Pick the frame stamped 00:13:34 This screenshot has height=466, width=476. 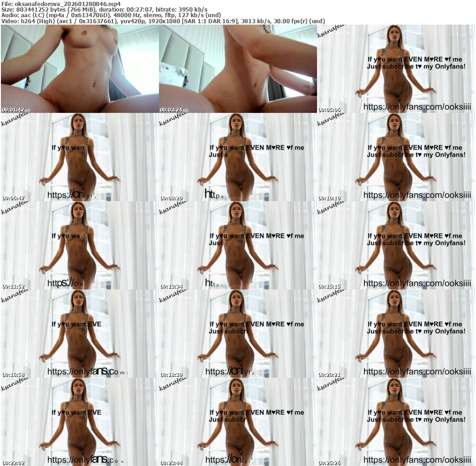click(238, 245)
